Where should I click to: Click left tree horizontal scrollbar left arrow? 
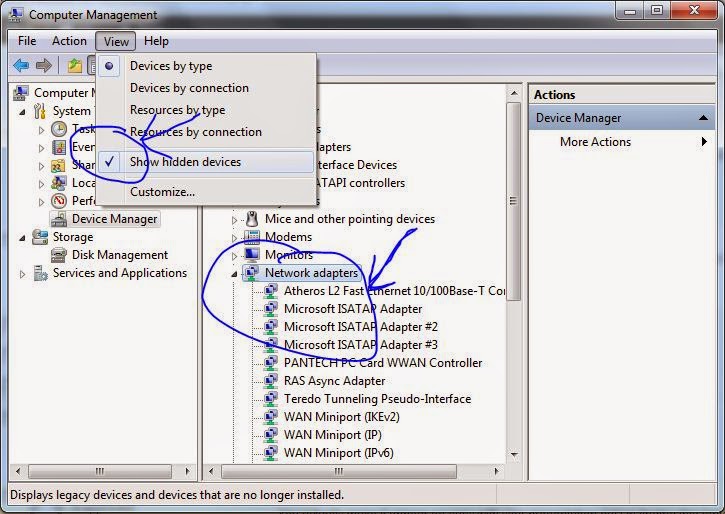point(18,471)
